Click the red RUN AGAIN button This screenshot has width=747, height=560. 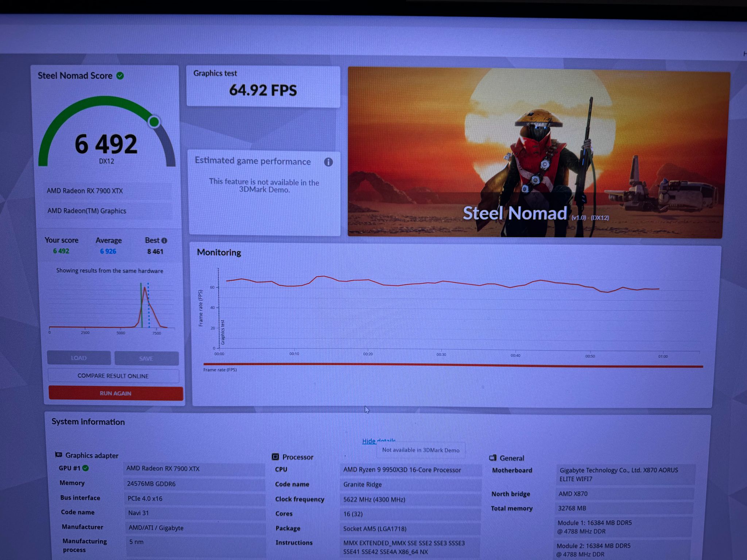(x=116, y=393)
